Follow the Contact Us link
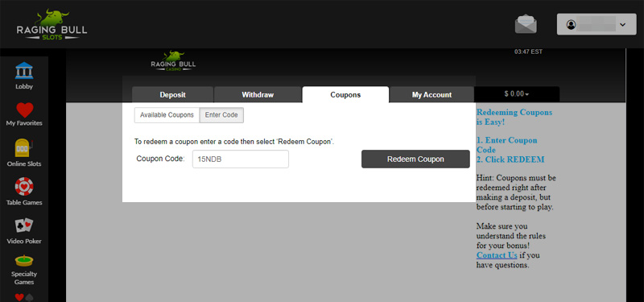 pos(497,255)
